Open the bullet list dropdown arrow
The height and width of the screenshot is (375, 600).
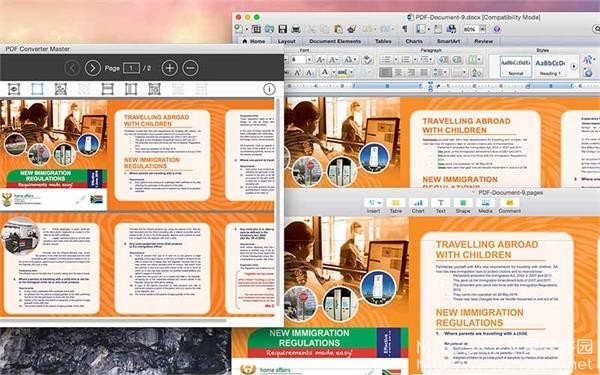click(396, 60)
